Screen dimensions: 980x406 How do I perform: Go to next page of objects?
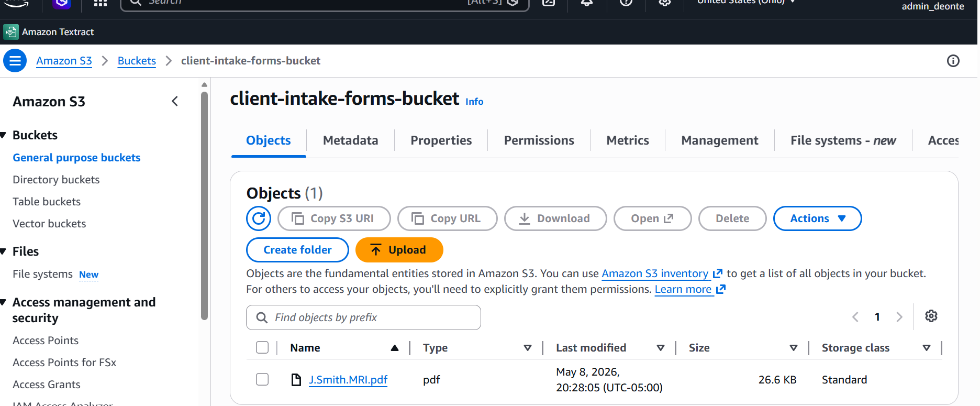pos(899,317)
